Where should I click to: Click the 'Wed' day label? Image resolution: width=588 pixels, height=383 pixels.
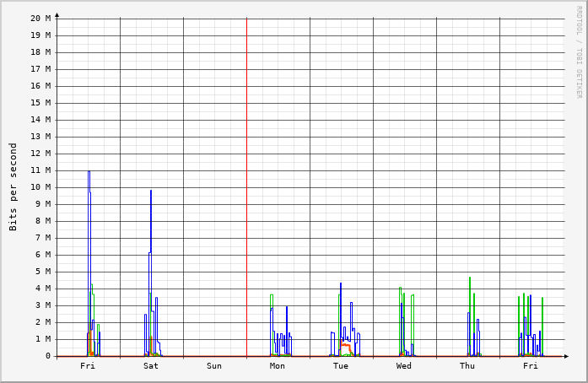pyautogui.click(x=404, y=366)
